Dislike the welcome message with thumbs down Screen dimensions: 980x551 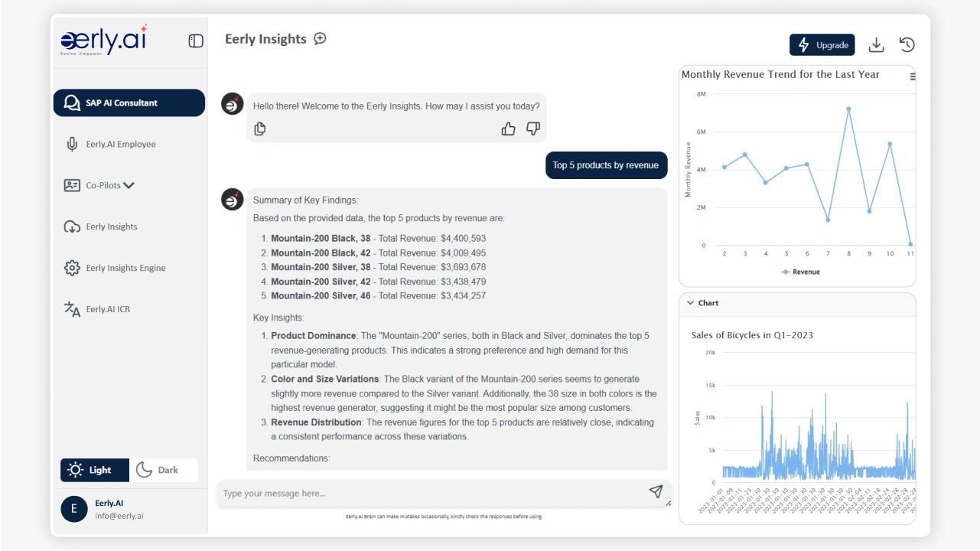point(533,129)
